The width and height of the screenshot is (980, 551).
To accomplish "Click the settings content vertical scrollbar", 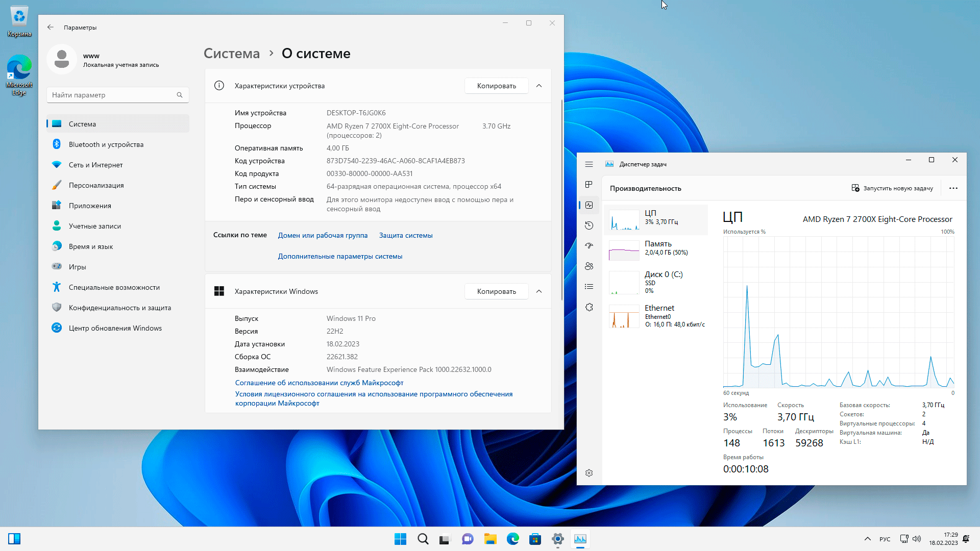I will 562,199.
